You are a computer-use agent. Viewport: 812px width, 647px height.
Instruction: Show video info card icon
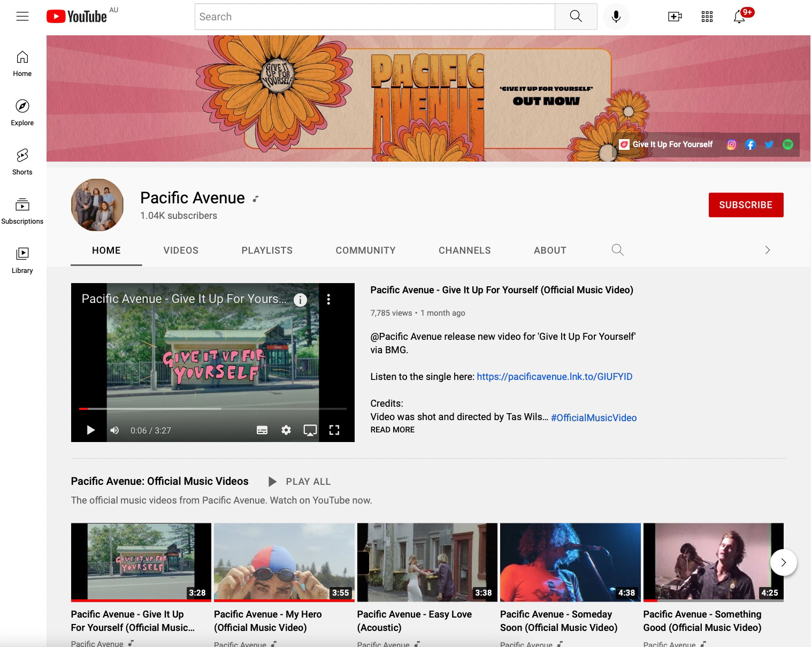pyautogui.click(x=301, y=300)
